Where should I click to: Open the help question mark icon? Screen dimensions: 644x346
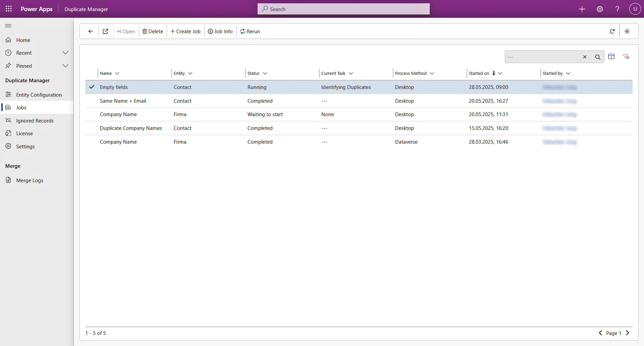pyautogui.click(x=617, y=9)
